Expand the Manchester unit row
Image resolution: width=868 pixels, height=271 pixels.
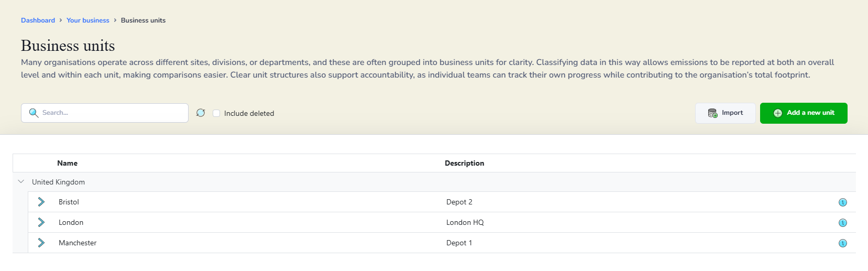pos(41,243)
